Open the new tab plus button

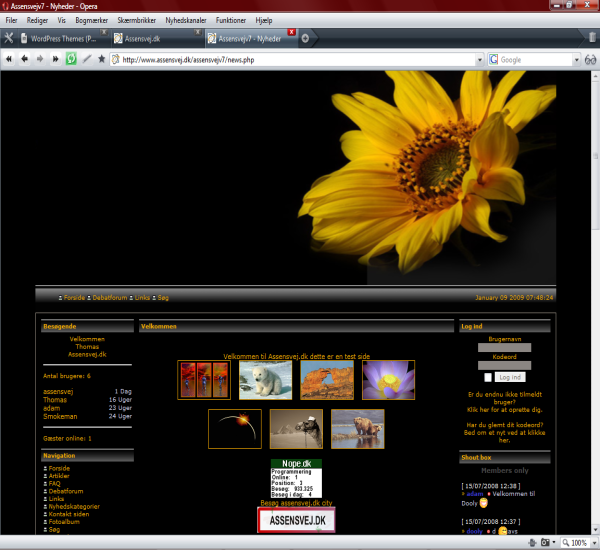coord(305,38)
